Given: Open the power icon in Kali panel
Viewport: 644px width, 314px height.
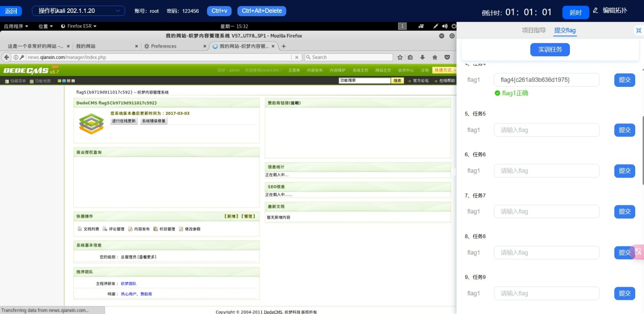Looking at the screenshot, I should [x=454, y=26].
